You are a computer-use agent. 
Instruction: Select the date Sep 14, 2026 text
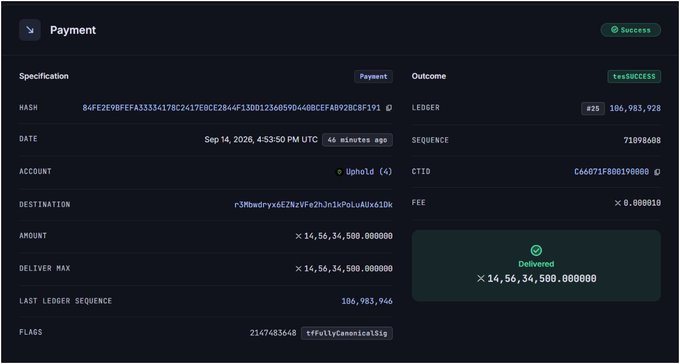tap(261, 140)
